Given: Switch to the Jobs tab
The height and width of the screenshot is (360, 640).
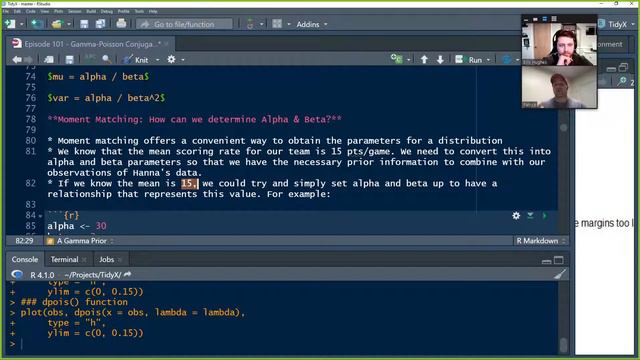Looking at the screenshot, I should tap(107, 259).
